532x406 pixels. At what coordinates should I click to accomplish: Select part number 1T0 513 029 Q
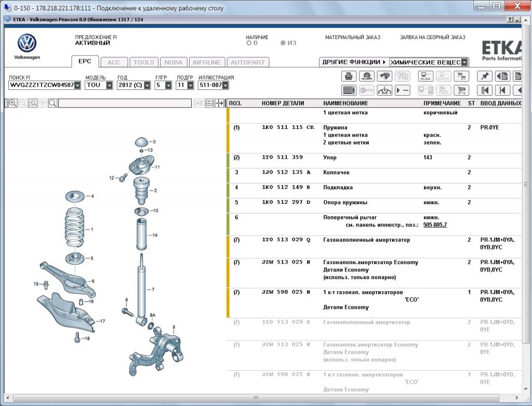tap(286, 240)
